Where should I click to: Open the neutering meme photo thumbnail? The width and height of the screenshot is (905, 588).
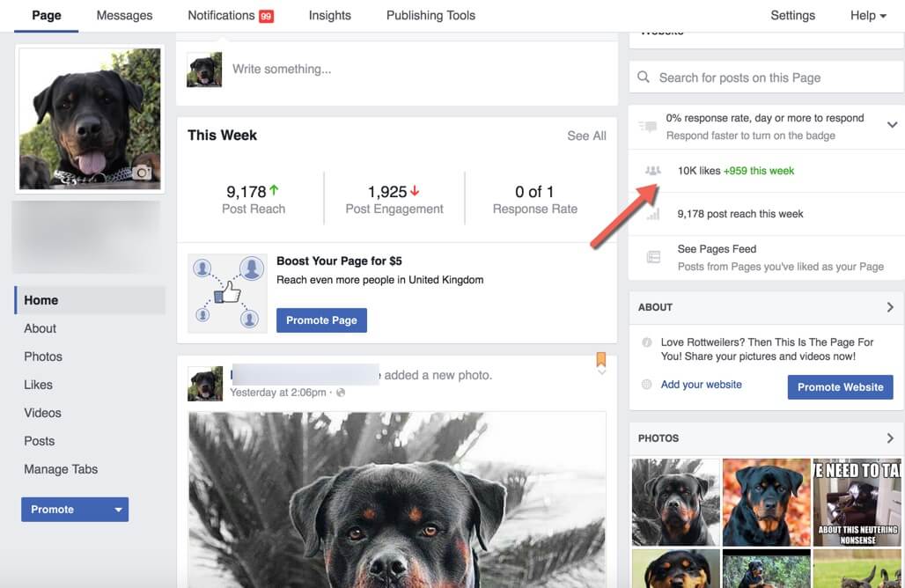[858, 502]
